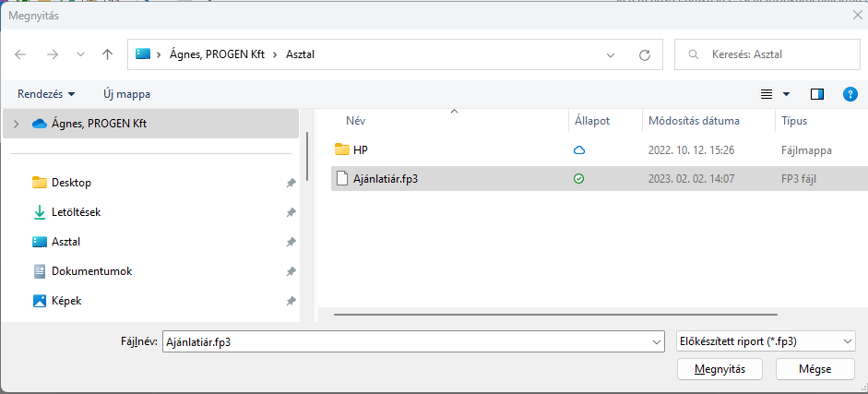Click the Back navigation arrow

click(21, 54)
